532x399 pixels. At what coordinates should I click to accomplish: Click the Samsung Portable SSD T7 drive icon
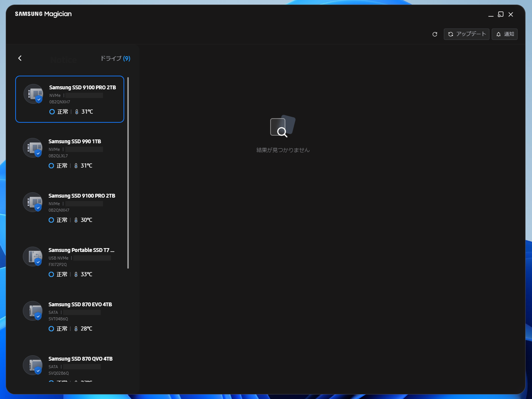tap(33, 256)
